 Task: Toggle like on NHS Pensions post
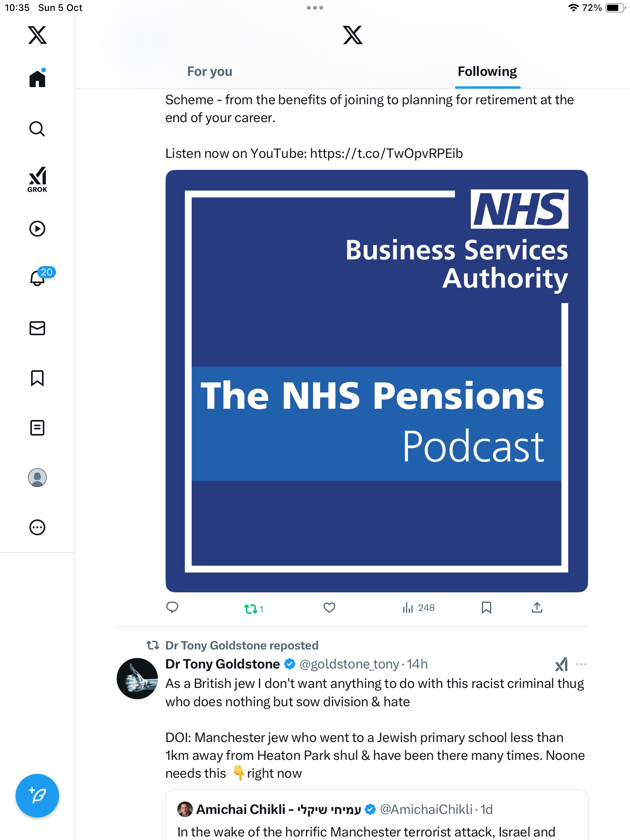click(x=329, y=607)
